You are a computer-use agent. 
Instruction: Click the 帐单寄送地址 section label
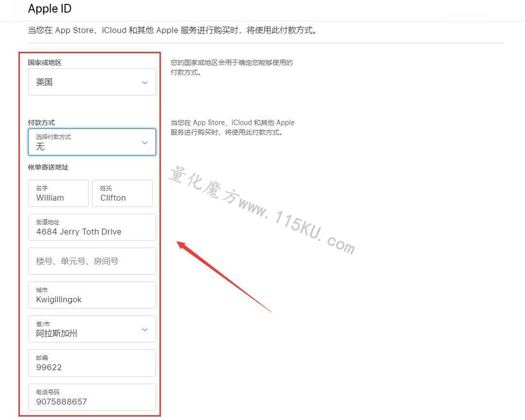[48, 167]
